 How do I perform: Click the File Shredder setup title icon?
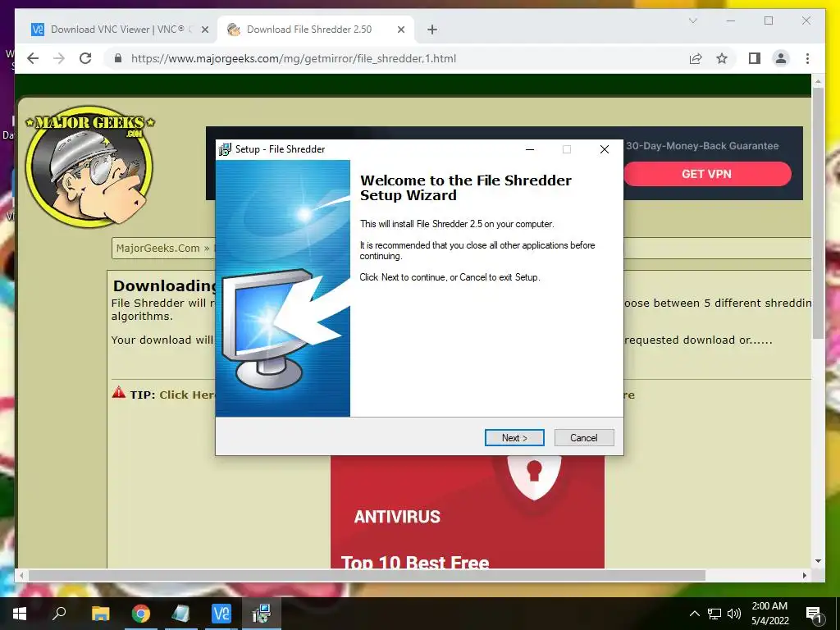(225, 149)
